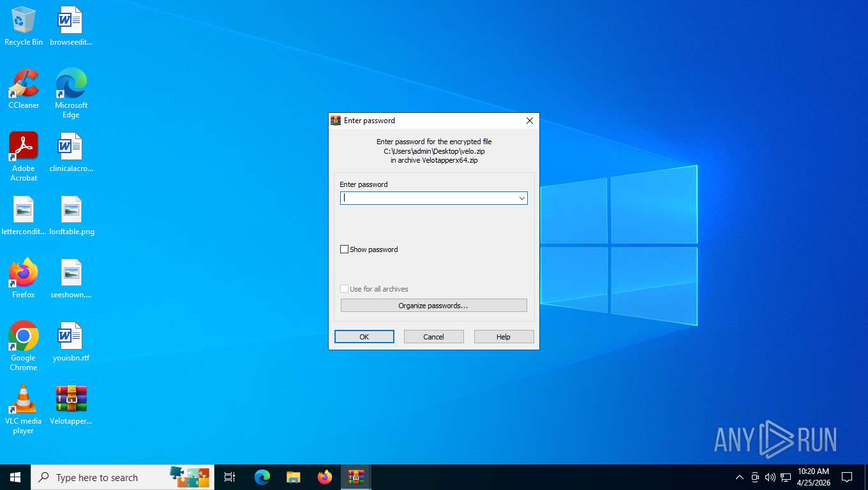Select the WinRAR taskbar button

pos(355,477)
